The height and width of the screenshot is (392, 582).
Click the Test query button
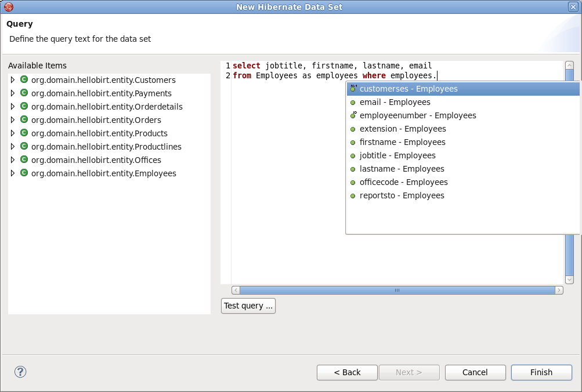pos(248,306)
